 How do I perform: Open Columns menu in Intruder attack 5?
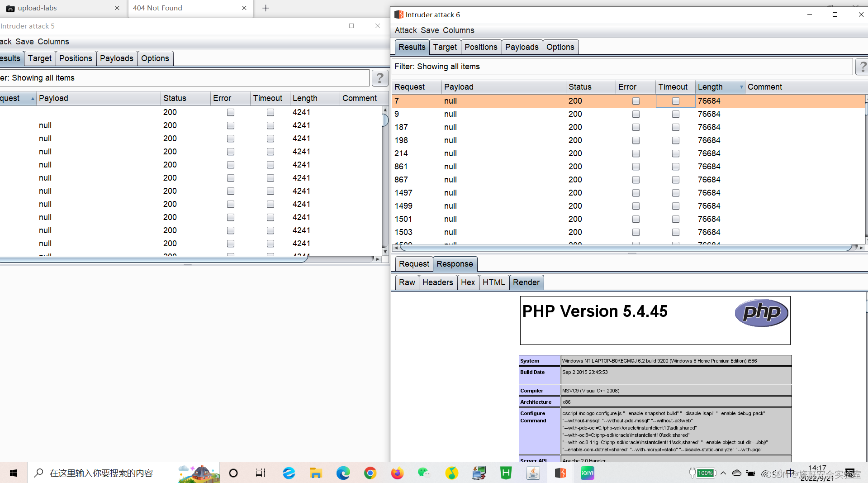[x=53, y=42]
